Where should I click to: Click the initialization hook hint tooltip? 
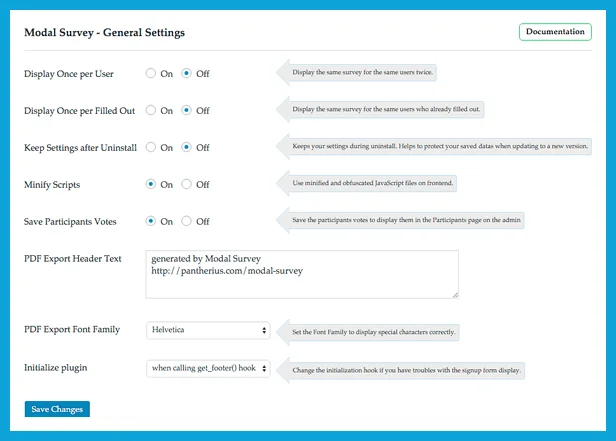[406, 369]
